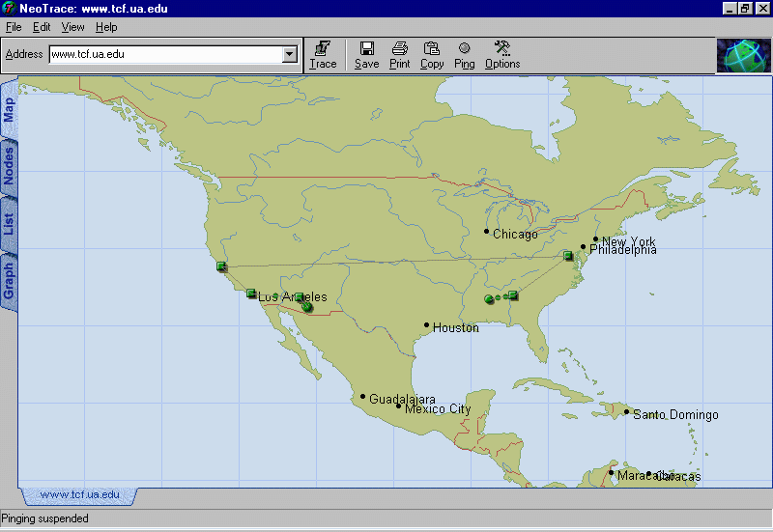Image resolution: width=773 pixels, height=532 pixels.
Task: Open the File menu
Action: (x=14, y=27)
